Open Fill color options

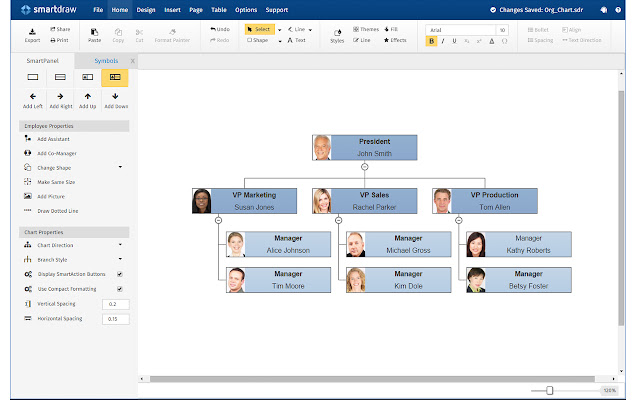click(x=391, y=29)
